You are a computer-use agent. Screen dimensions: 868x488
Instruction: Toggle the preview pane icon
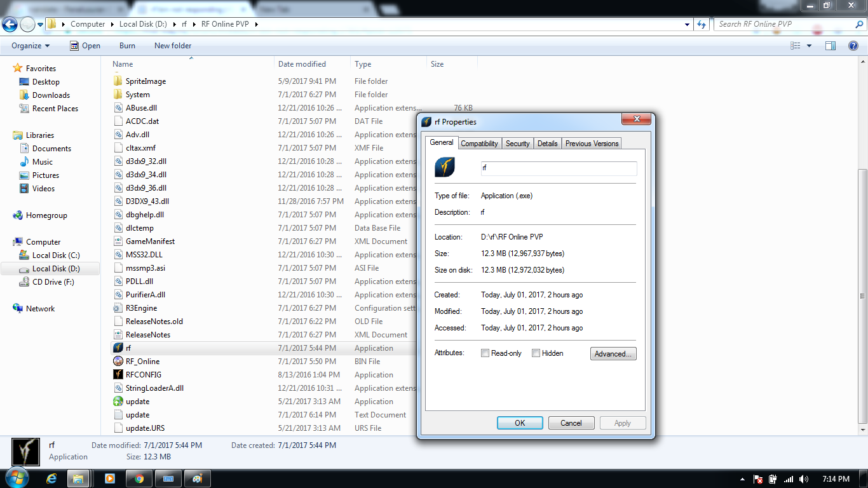[x=830, y=46]
